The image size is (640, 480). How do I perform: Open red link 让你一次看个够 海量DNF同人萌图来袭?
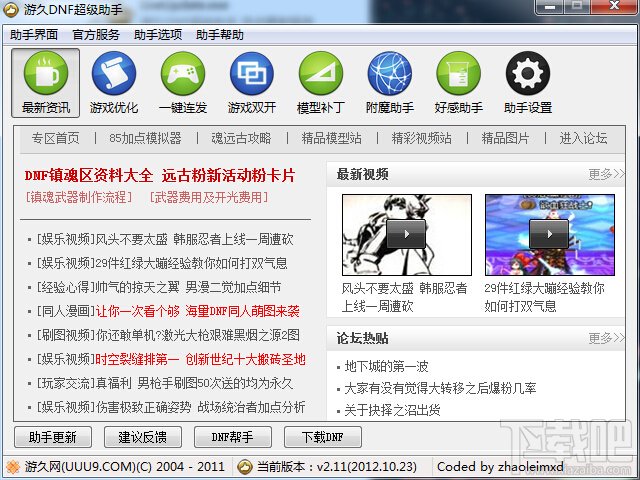point(198,311)
